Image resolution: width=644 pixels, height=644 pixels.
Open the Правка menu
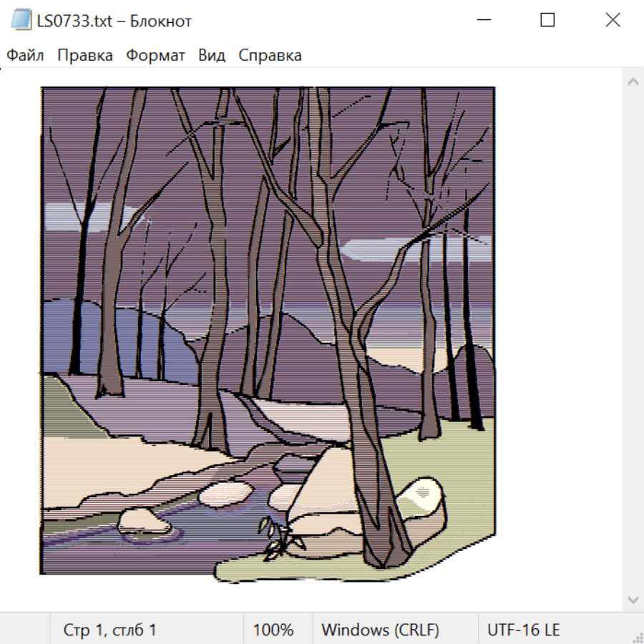[x=85, y=55]
